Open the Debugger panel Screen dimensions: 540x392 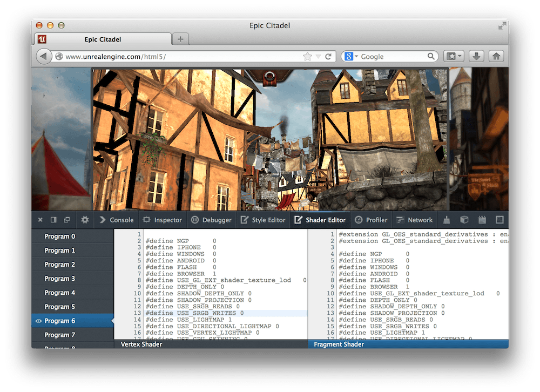pyautogui.click(x=211, y=220)
